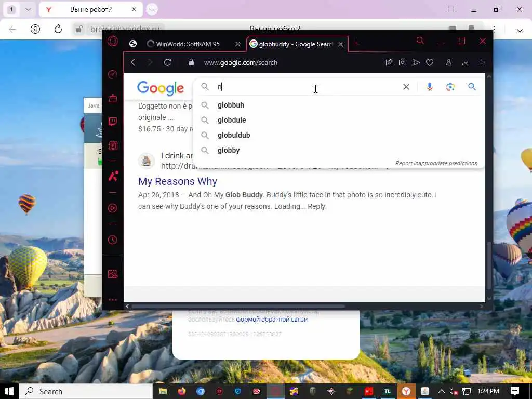Image resolution: width=532 pixels, height=399 pixels.
Task: Open the Aria AI icon in sidebar
Action: [x=113, y=176]
